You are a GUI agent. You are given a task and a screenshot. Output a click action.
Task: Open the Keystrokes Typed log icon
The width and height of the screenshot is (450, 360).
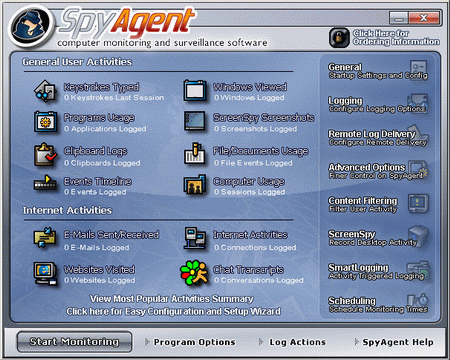[45, 91]
